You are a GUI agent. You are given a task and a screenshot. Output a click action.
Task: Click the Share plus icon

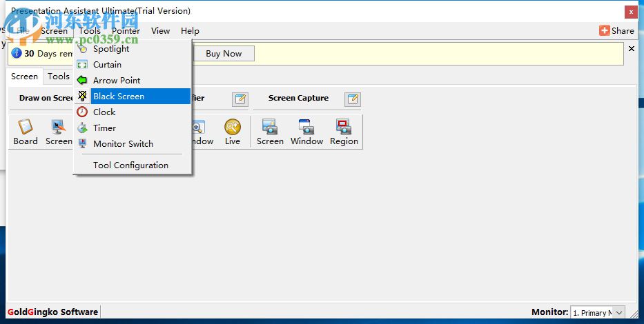click(605, 31)
